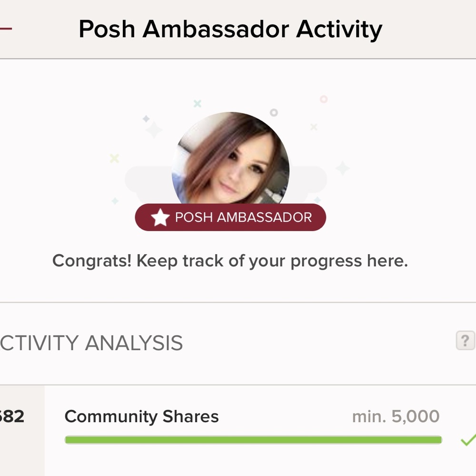Click the "min. 5,000" requirement text

(396, 416)
